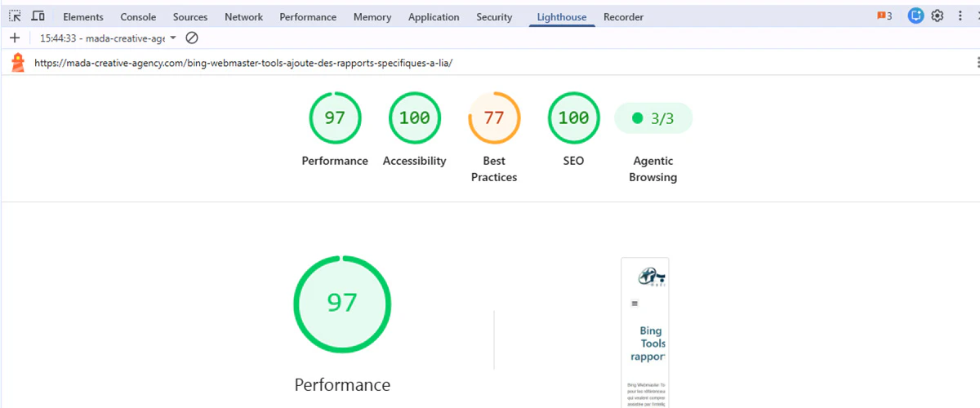Screen dimensions: 980x408
Task: Toggle the device toolbar icon
Action: point(38,16)
